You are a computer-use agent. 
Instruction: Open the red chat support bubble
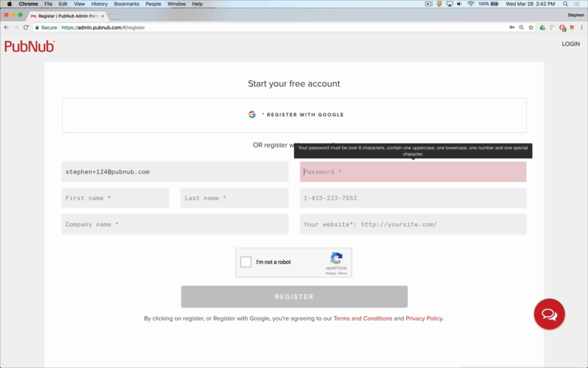[549, 314]
